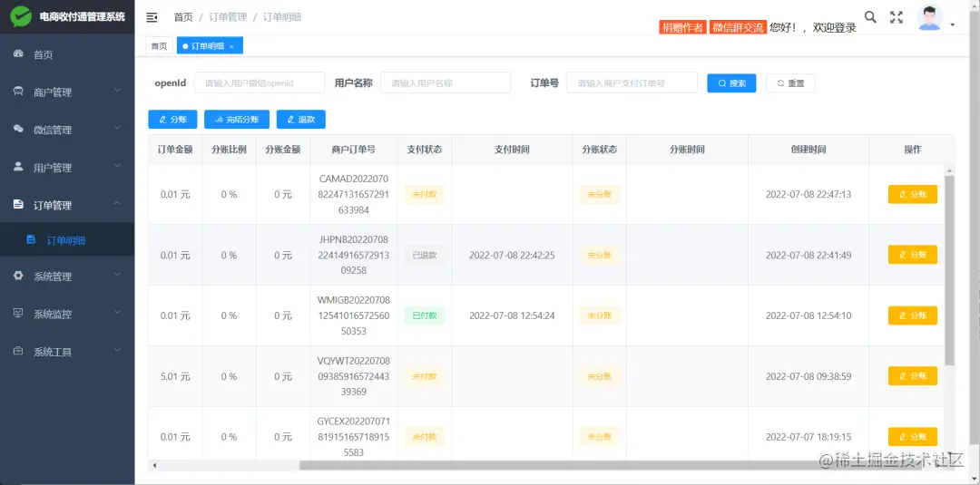Click 系统管理 gear icon
980x485 pixels.
tap(18, 276)
